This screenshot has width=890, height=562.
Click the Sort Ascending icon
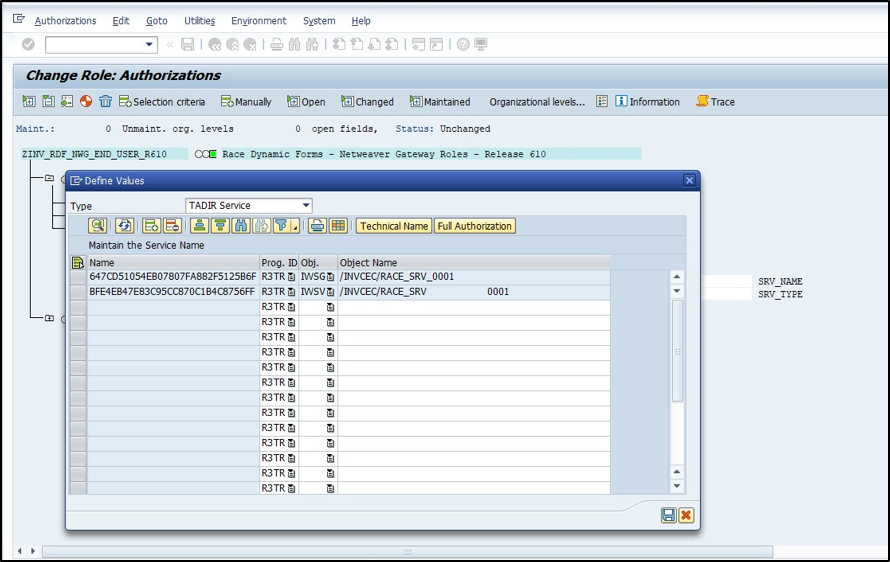(199, 226)
